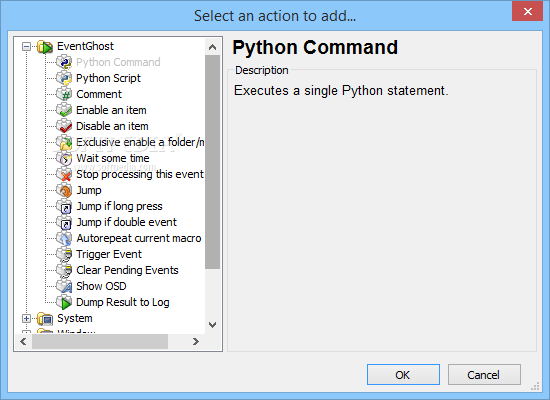Viewport: 550px width, 400px height.
Task: Click the Clear Pending Events icon
Action: (64, 270)
